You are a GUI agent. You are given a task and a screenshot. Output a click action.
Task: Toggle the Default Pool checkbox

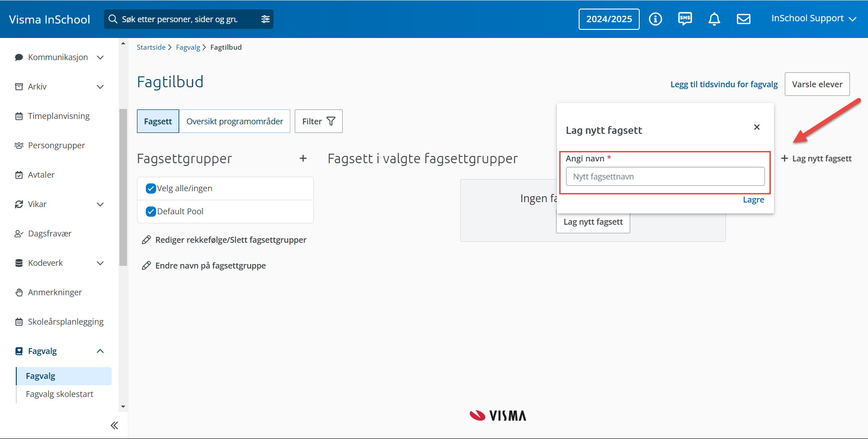point(151,212)
